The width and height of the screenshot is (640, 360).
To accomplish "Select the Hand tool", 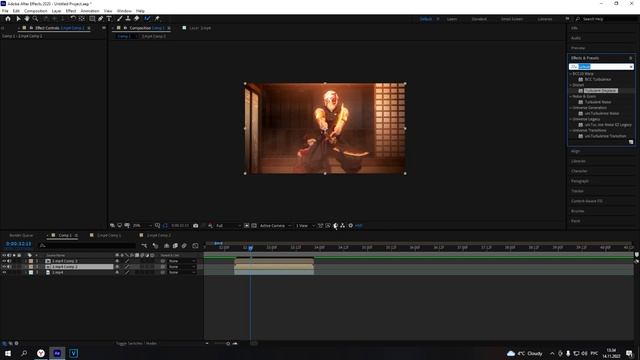I will click(27, 19).
